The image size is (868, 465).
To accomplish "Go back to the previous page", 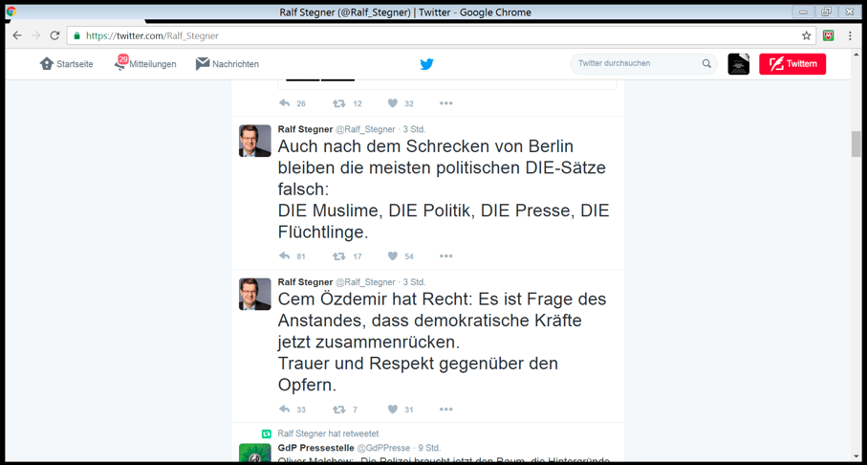I will [x=17, y=35].
